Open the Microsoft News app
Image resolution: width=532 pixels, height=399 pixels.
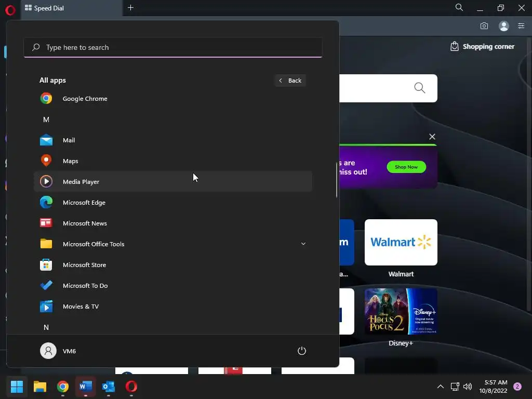pyautogui.click(x=172, y=223)
